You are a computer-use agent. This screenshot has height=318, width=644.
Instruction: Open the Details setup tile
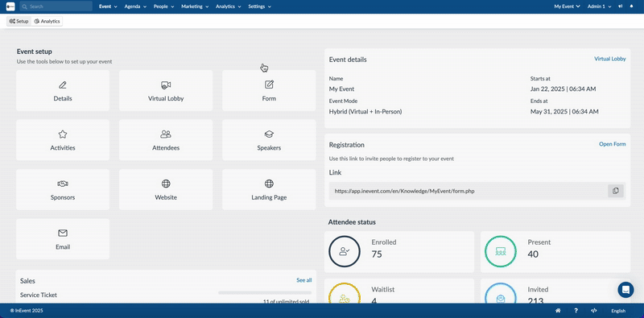tap(63, 90)
